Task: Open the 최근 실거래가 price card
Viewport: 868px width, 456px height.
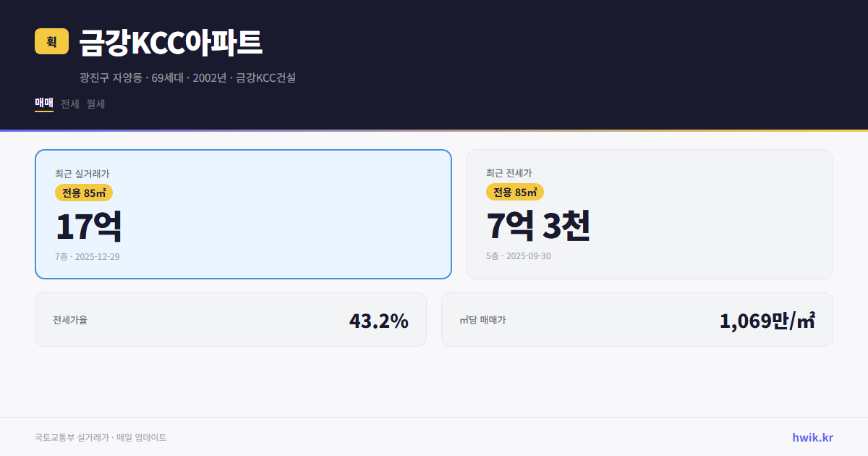Action: coord(242,214)
